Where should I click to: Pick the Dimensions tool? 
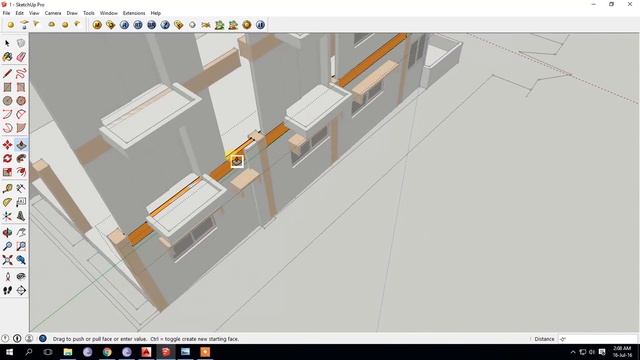pos(21,189)
